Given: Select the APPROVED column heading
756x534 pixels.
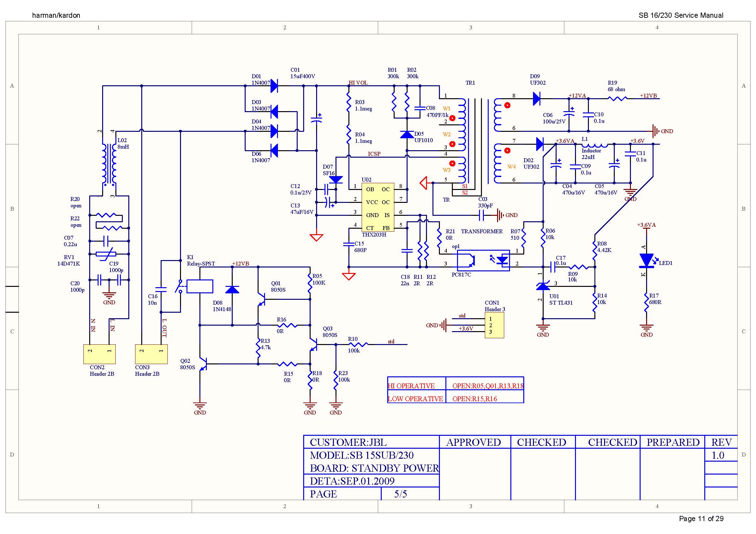Looking at the screenshot, I should 474,442.
